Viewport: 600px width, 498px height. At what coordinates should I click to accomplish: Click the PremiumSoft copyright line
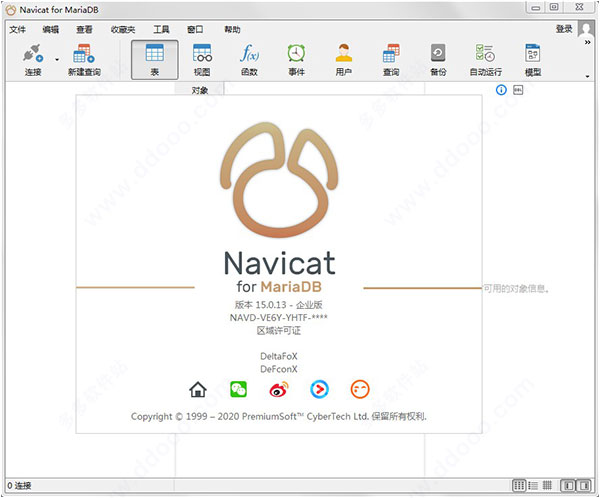(279, 416)
